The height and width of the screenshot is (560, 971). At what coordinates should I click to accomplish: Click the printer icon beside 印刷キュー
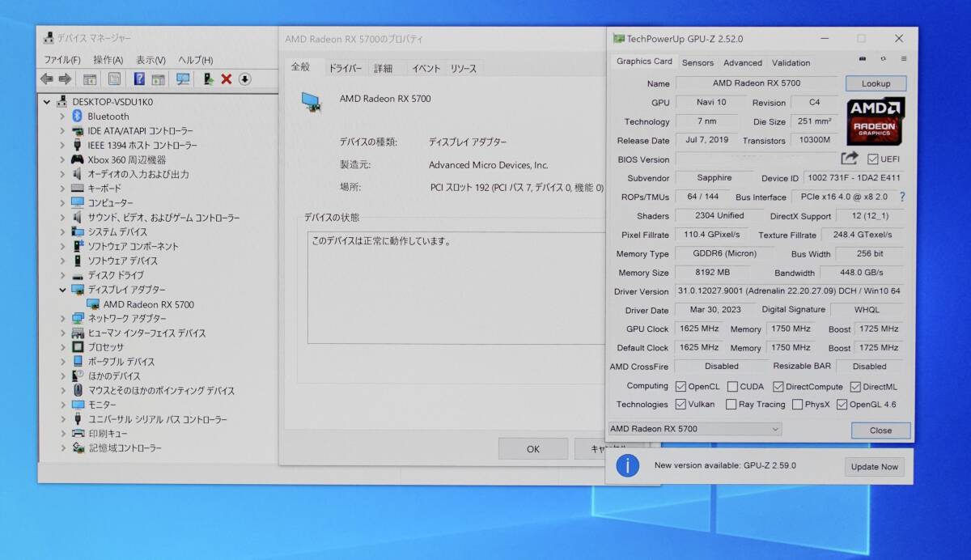tap(78, 434)
